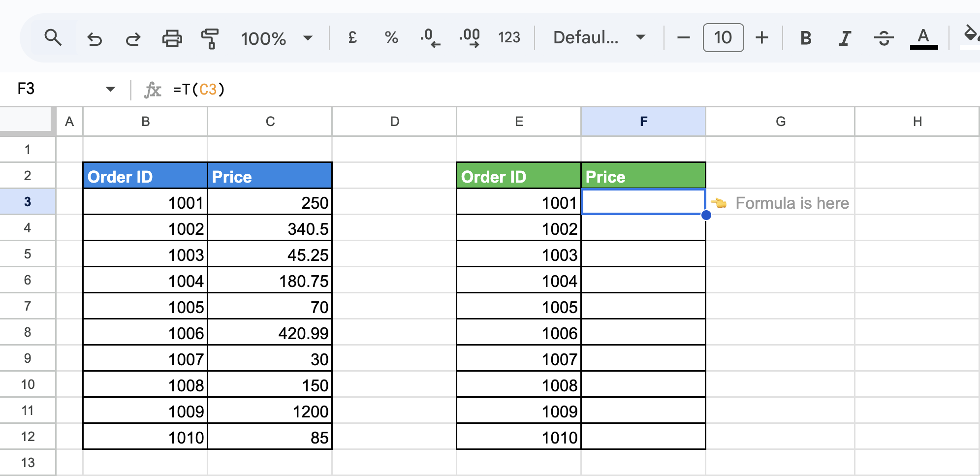Image resolution: width=980 pixels, height=476 pixels.
Task: Toggle bold formatting
Action: click(806, 38)
